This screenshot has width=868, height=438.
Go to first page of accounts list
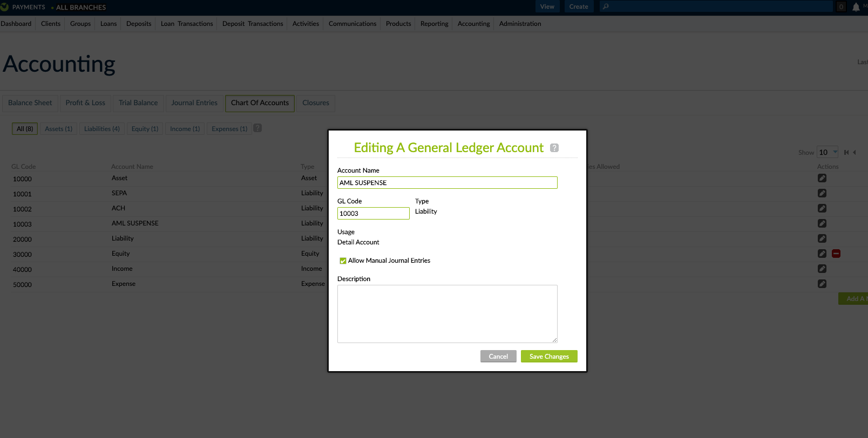(x=846, y=153)
